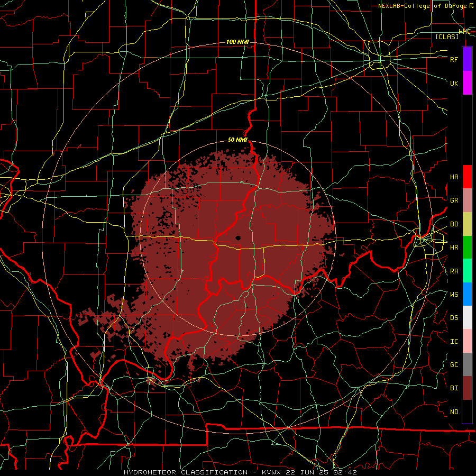Click the DS white legend swatch
476x476 pixels.
pos(467,317)
